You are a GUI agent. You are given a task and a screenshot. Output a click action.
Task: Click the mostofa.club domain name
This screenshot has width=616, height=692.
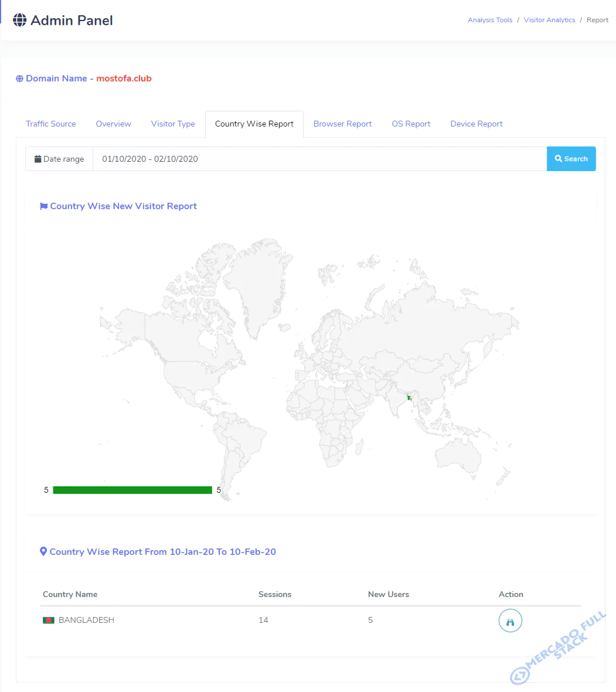[x=124, y=79]
